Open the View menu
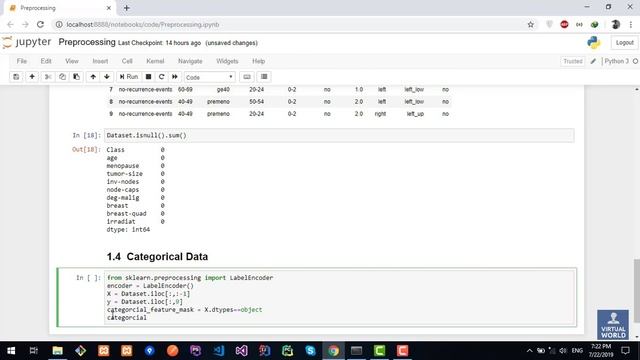Image resolution: width=640 pixels, height=360 pixels. [x=71, y=61]
